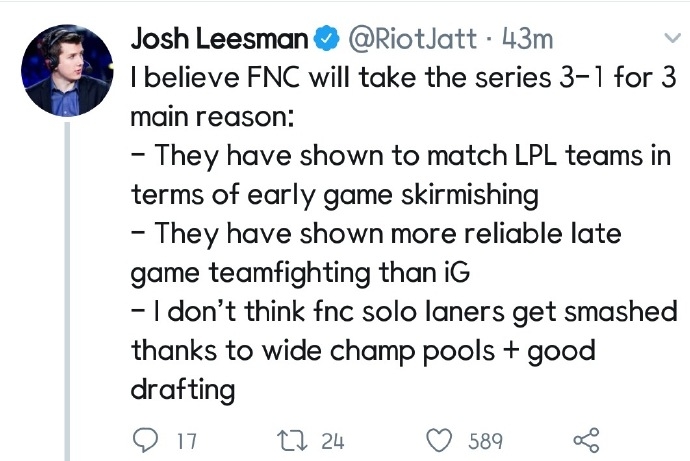Click the 'match LPL teams' bullet line

pyautogui.click(x=400, y=157)
